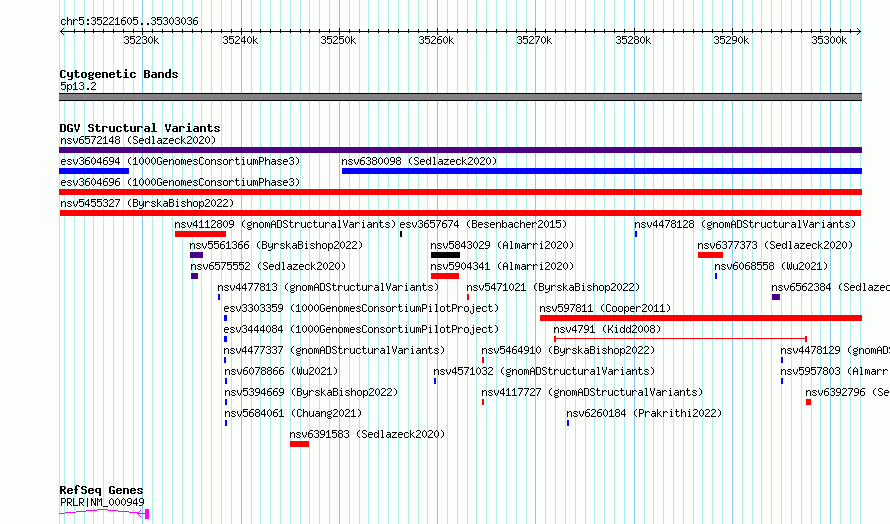Select the esv3657674 (Besenbacher2015) label
Screen dimensions: 890x524
tap(483, 224)
